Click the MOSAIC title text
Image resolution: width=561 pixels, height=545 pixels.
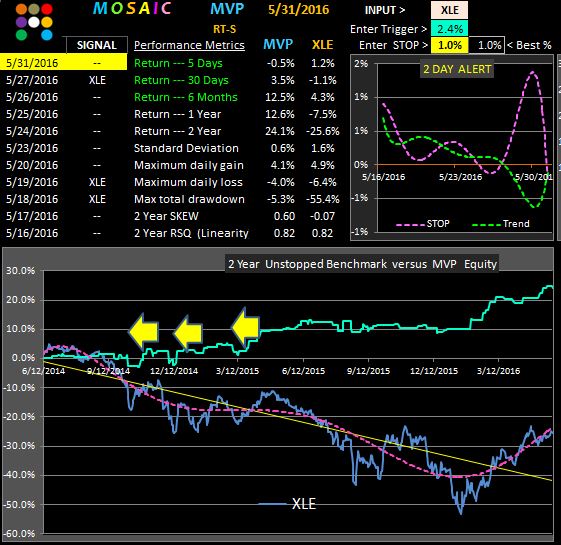[x=132, y=9]
